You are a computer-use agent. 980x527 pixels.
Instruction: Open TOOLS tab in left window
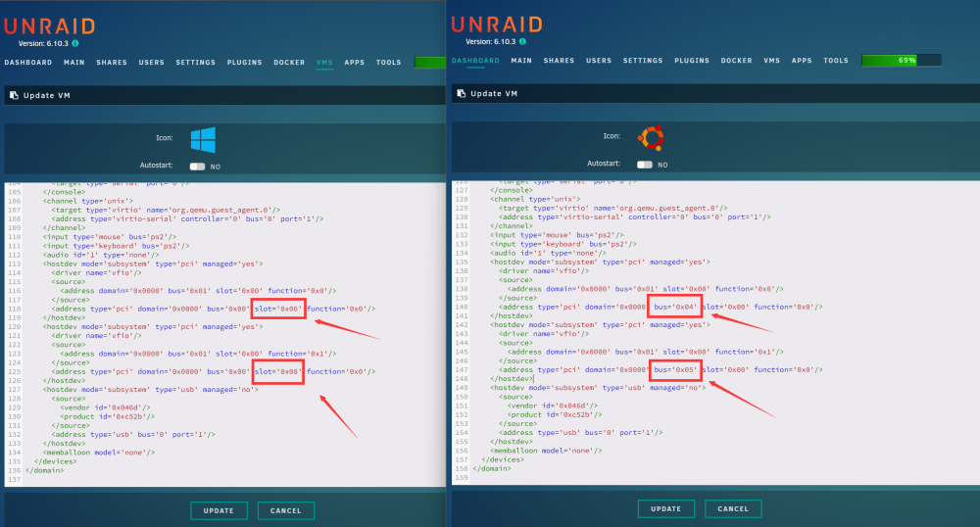click(388, 63)
